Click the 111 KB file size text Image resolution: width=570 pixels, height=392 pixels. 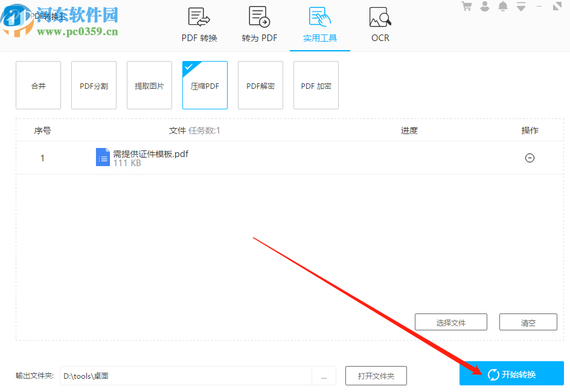127,163
